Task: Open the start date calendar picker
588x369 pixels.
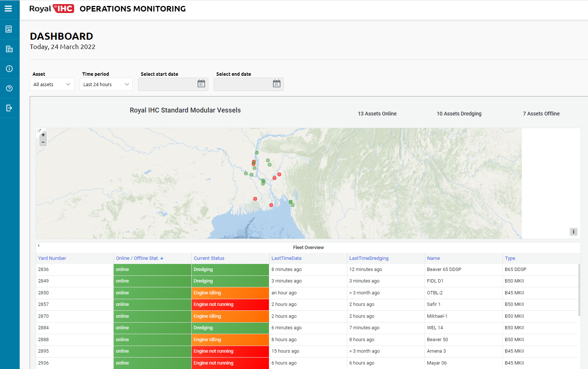Action: (201, 84)
